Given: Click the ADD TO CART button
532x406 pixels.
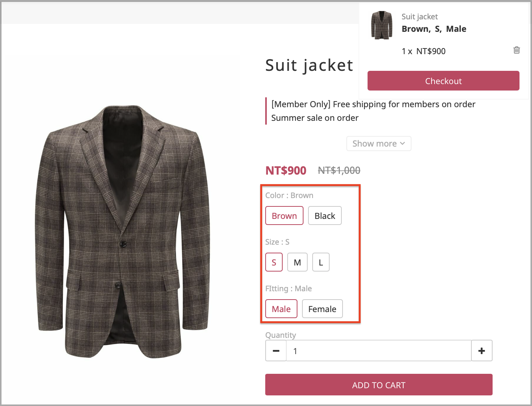Looking at the screenshot, I should [379, 385].
